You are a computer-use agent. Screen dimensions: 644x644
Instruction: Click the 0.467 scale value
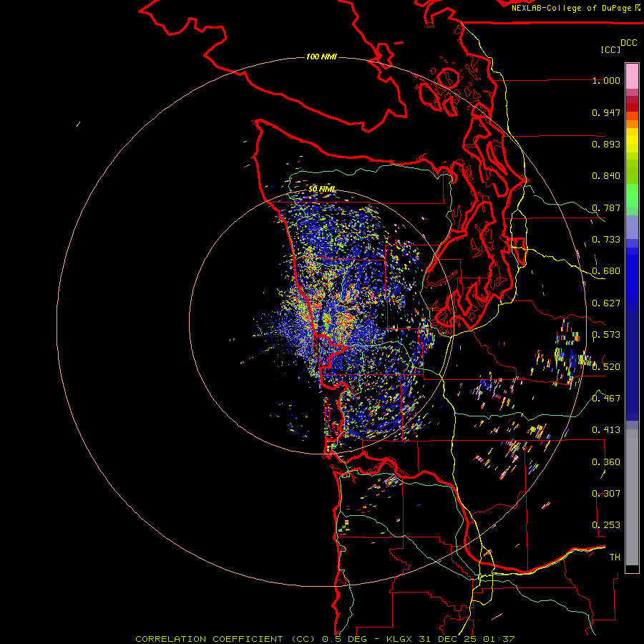606,399
